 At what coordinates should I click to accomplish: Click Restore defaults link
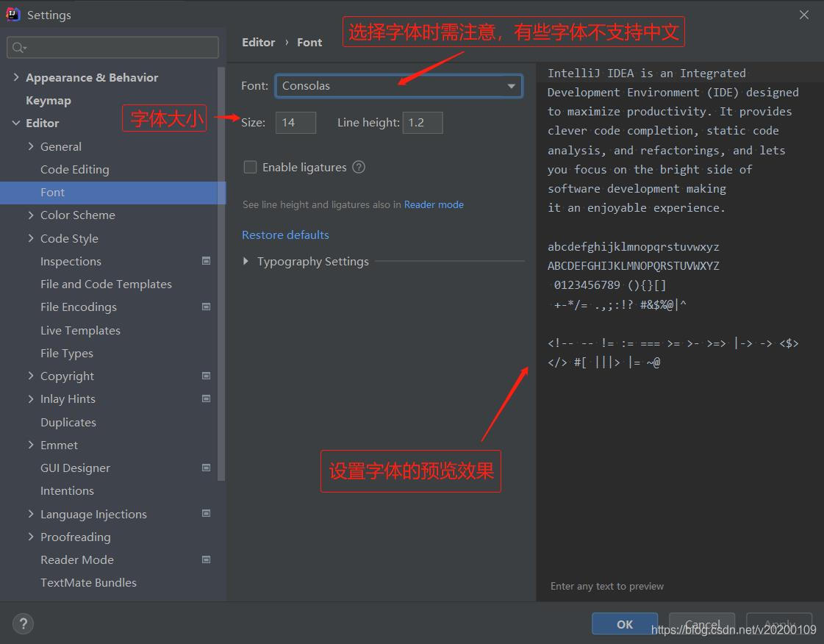click(x=285, y=235)
